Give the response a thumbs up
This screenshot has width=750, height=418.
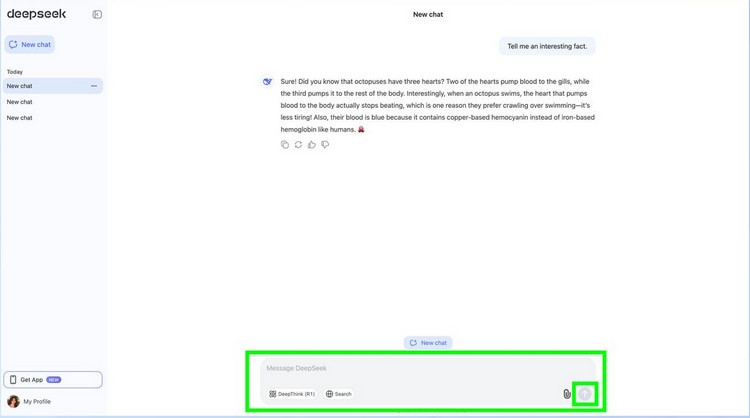click(x=311, y=144)
